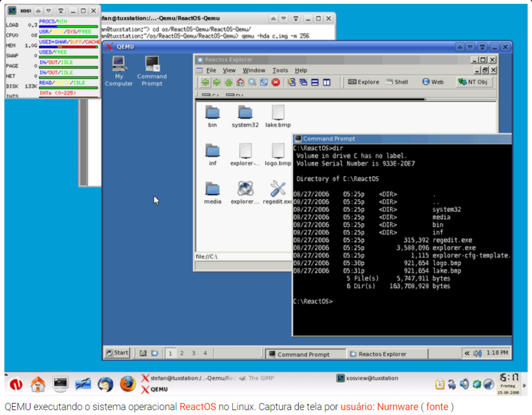Click the Home folder icon on the Linux panel

pyautogui.click(x=38, y=384)
